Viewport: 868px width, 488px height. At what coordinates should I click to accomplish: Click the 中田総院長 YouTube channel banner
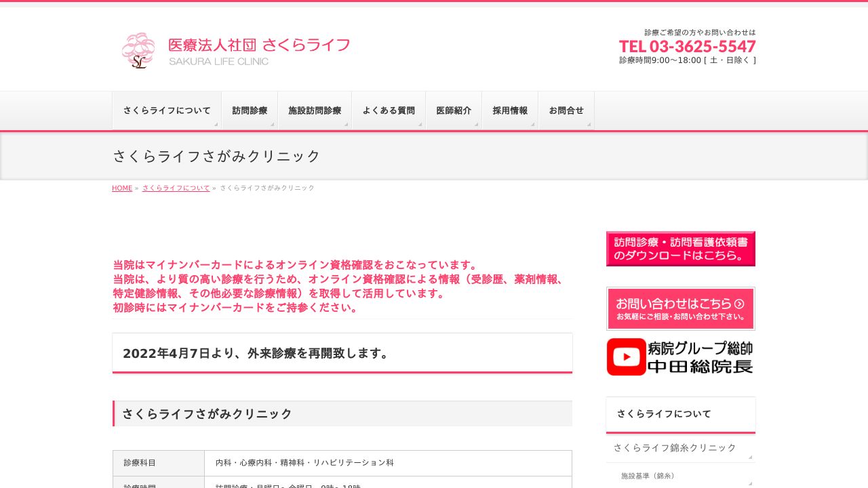pos(680,357)
